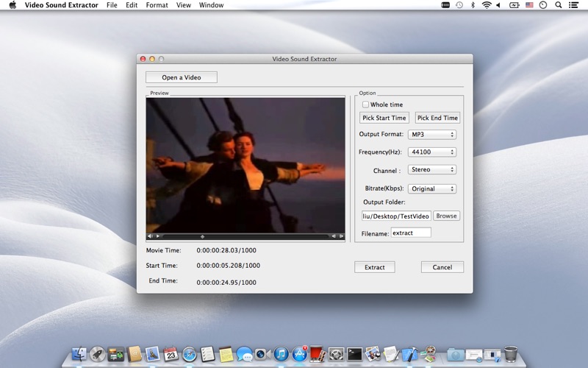Open the Window menu

coord(211,5)
